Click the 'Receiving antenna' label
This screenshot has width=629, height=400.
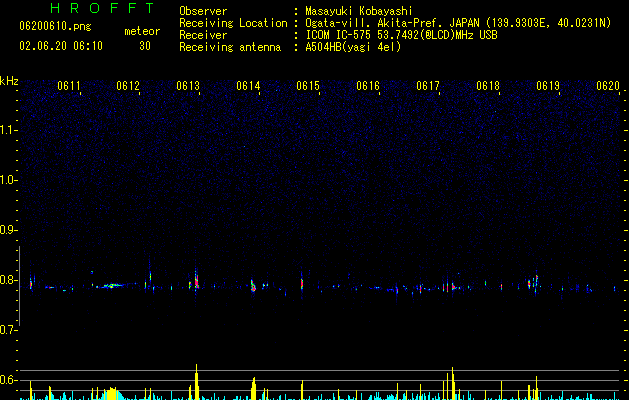(230, 47)
